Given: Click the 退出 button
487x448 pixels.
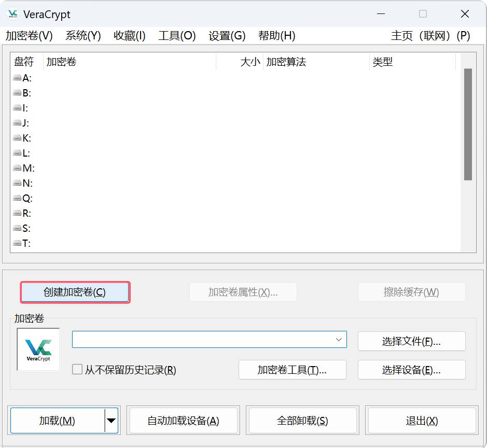Looking at the screenshot, I should (421, 421).
